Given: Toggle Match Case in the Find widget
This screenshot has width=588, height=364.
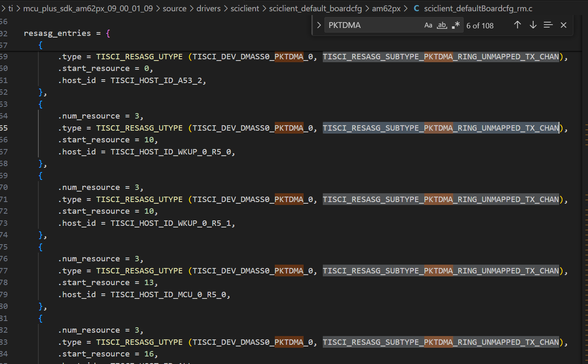Looking at the screenshot, I should 428,25.
